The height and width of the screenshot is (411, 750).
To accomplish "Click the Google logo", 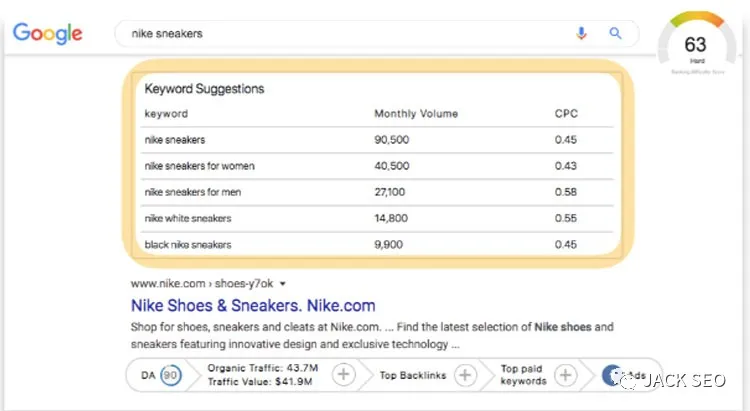I will [x=48, y=33].
